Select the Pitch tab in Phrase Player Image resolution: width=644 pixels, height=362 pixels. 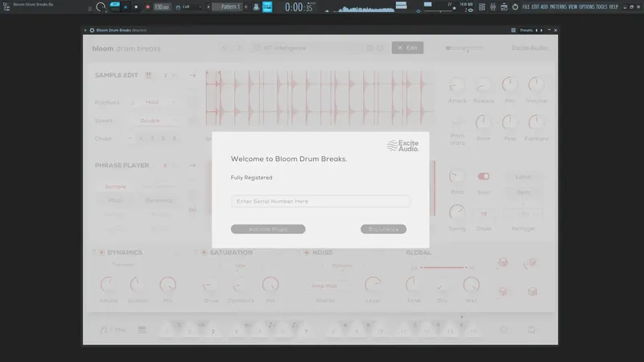click(115, 200)
